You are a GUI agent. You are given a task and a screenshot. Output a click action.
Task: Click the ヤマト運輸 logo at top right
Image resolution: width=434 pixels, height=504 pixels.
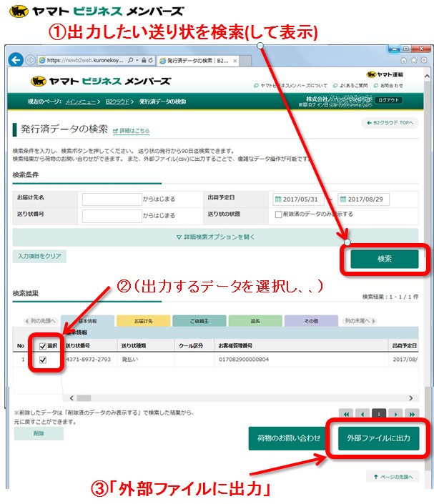[385, 74]
